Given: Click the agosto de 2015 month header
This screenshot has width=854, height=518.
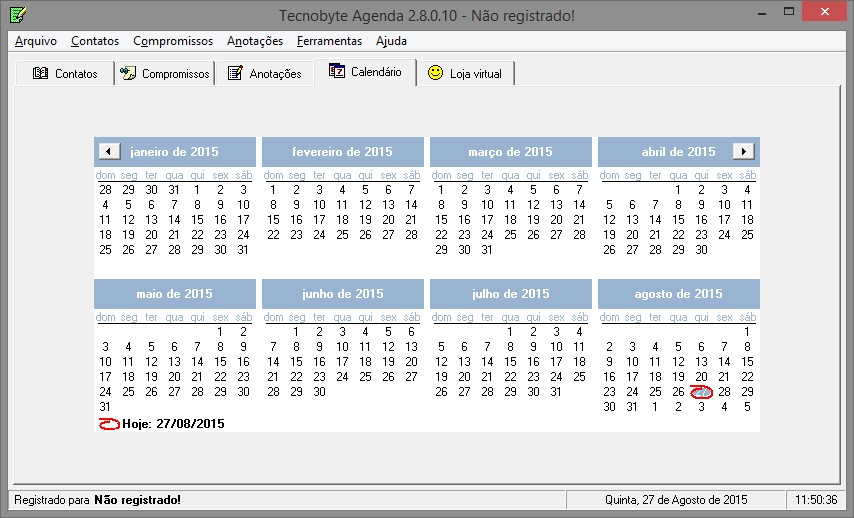Looking at the screenshot, I should coord(678,294).
